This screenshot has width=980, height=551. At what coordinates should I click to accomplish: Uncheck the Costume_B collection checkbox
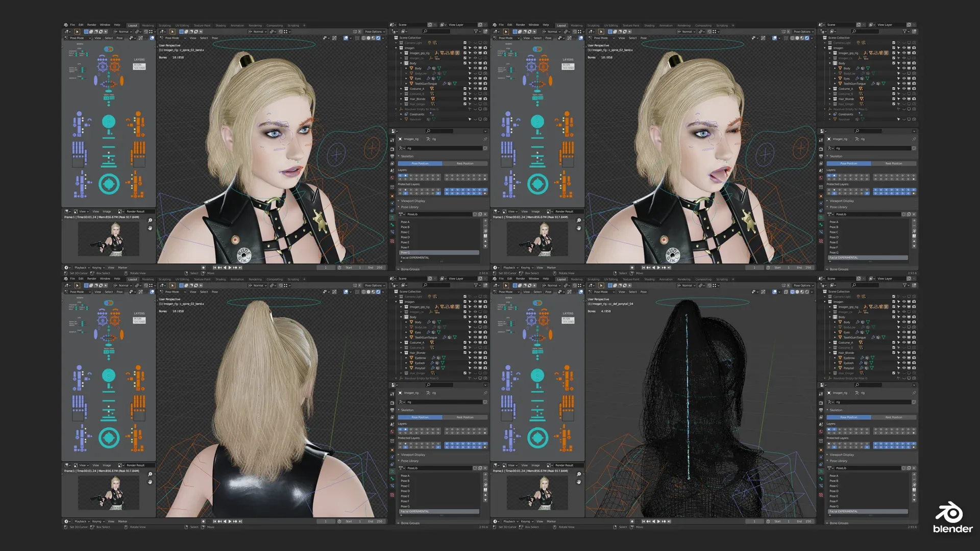coord(465,94)
